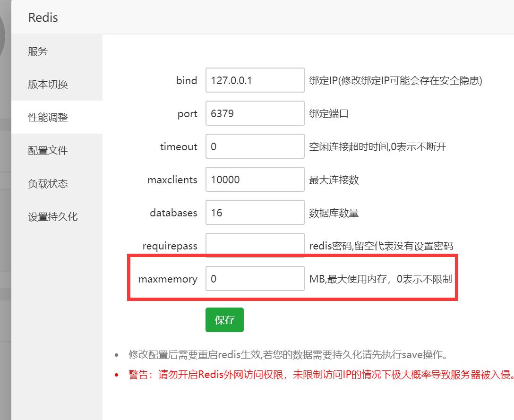This screenshot has height=420, width=514.
Task: Click the requirepass field label
Action: click(x=170, y=246)
